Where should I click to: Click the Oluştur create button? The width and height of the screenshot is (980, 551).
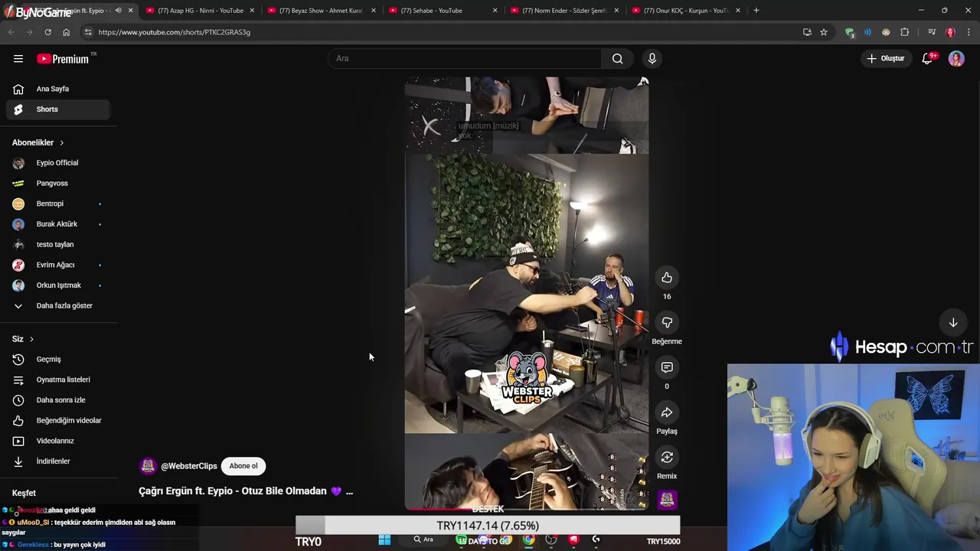(886, 58)
